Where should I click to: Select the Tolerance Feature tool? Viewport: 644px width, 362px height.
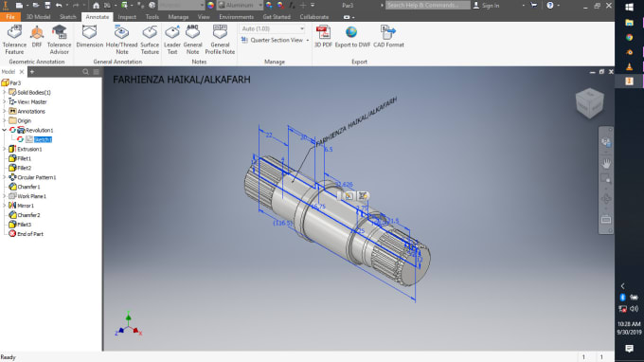pyautogui.click(x=14, y=40)
